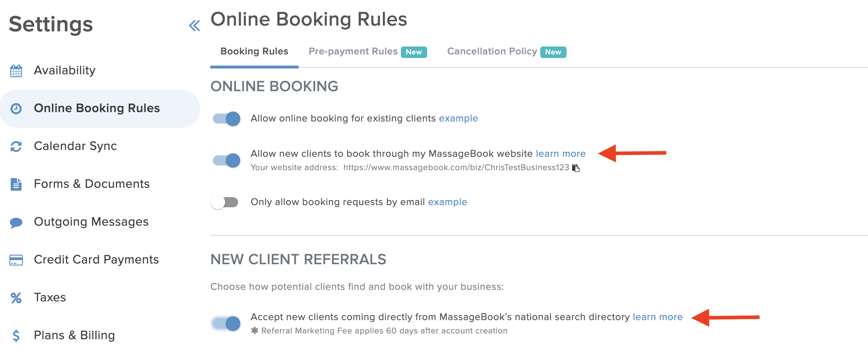Collapse the Settings sidebar with double chevron

194,26
